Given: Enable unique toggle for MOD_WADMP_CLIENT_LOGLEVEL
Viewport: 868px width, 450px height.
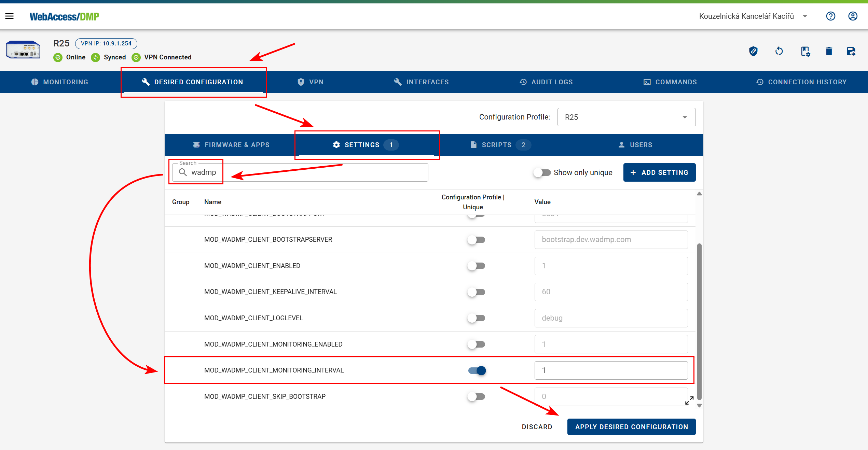Looking at the screenshot, I should point(476,318).
